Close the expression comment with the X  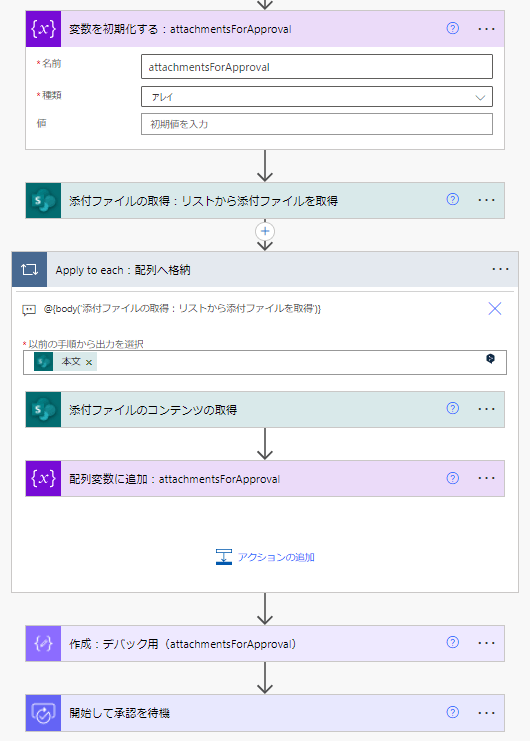495,309
